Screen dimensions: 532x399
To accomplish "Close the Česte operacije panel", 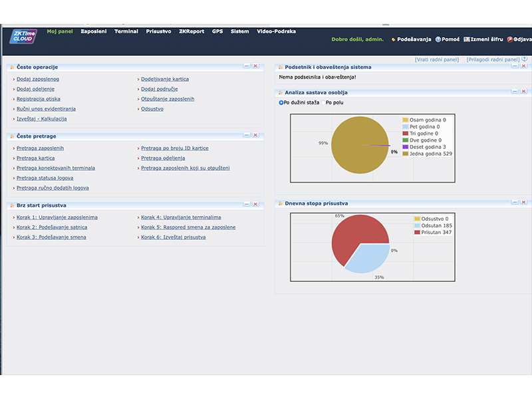I will click(x=256, y=66).
